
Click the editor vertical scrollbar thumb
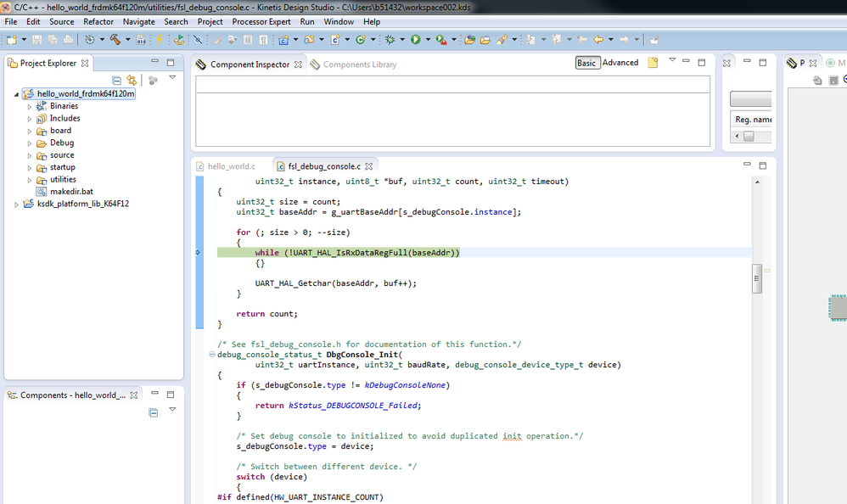757,279
